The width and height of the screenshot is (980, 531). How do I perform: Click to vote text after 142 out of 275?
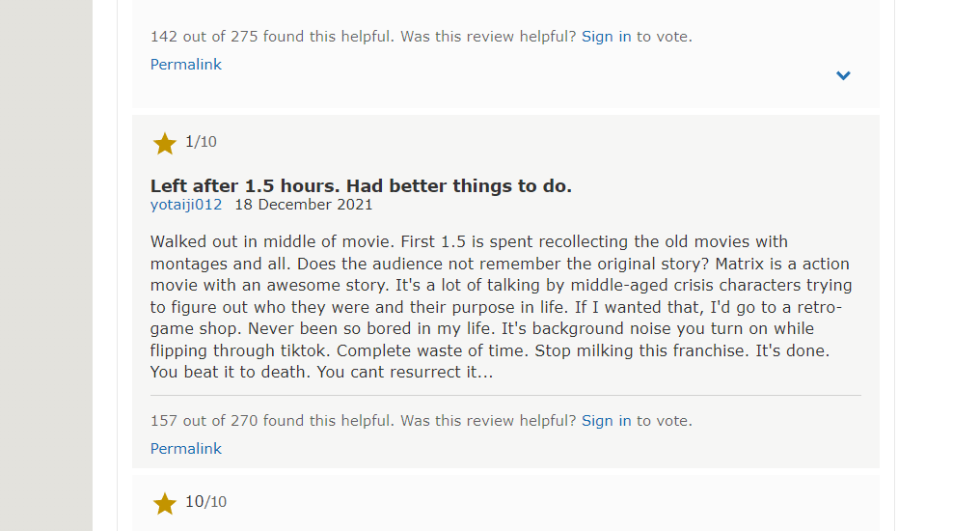coord(665,37)
